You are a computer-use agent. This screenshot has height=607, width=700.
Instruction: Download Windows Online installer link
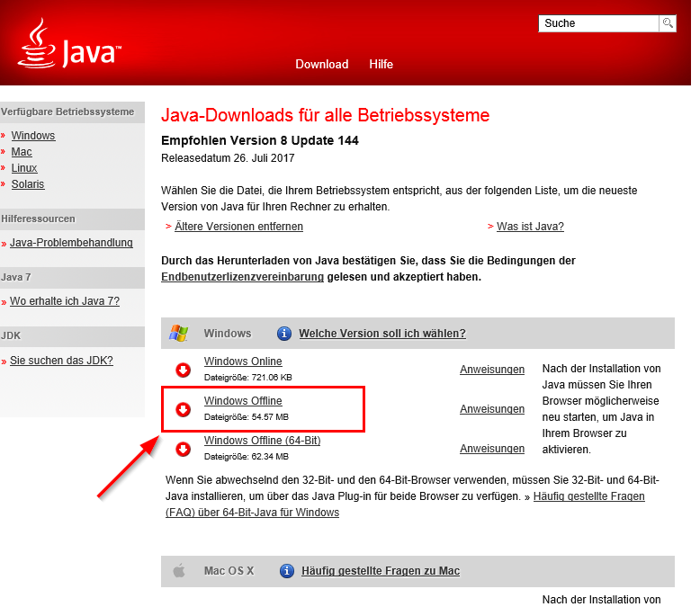click(243, 362)
